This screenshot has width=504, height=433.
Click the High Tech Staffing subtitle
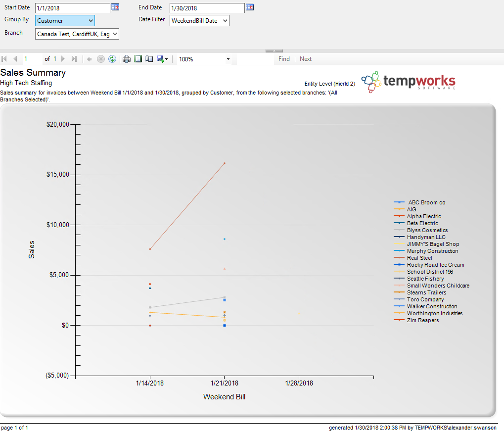[26, 83]
